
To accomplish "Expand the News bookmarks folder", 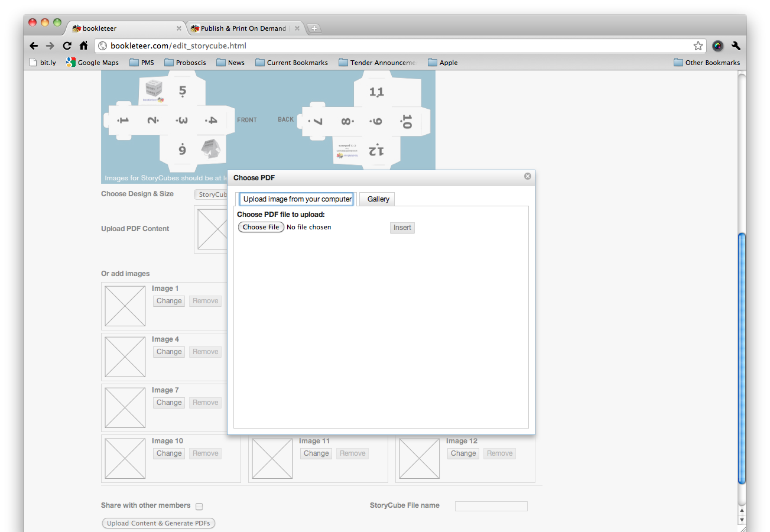I will point(230,63).
